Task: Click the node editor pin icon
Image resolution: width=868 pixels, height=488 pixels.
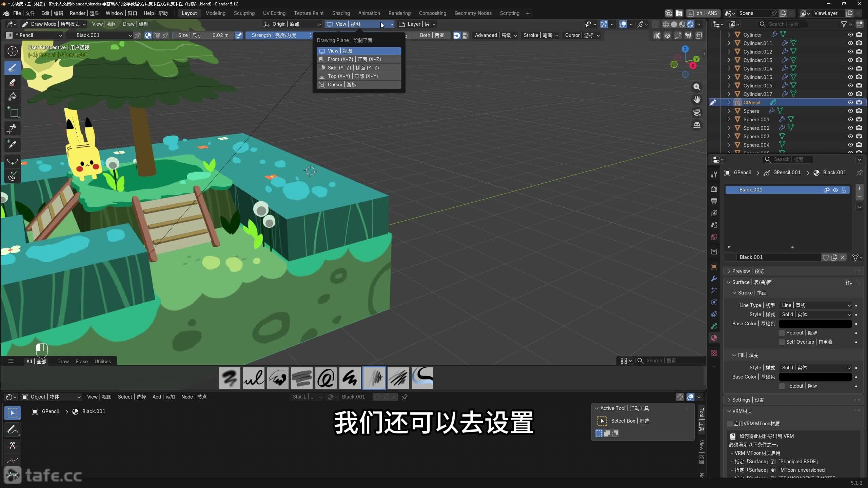Action: click(x=405, y=397)
